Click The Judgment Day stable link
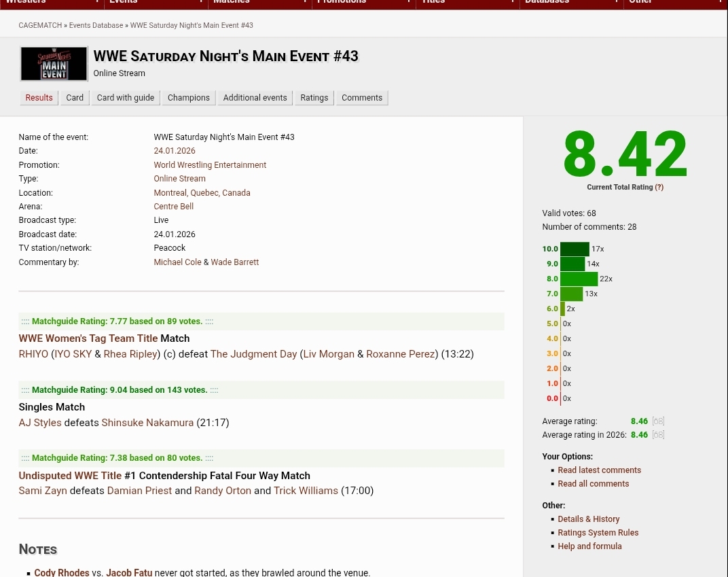728x577 pixels. pos(253,354)
